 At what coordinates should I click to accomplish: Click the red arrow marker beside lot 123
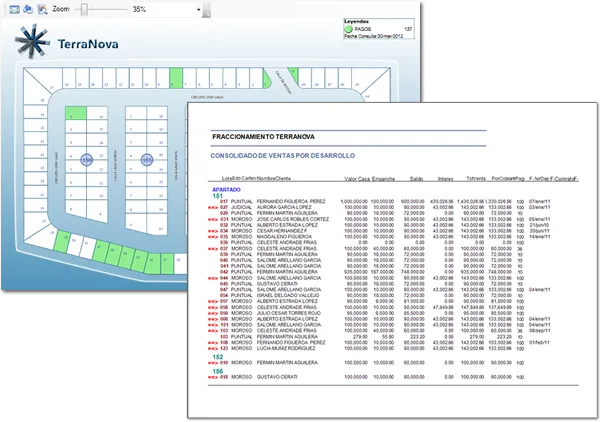[213, 349]
